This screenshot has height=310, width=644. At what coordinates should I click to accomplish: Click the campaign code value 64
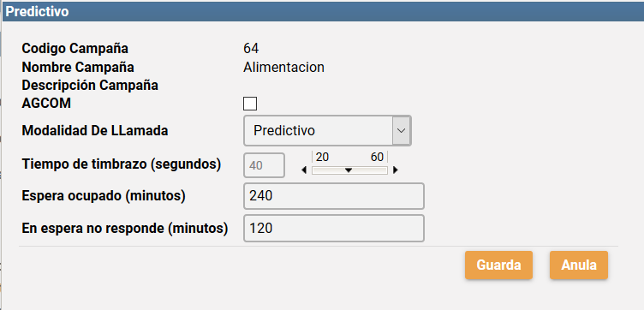point(251,49)
